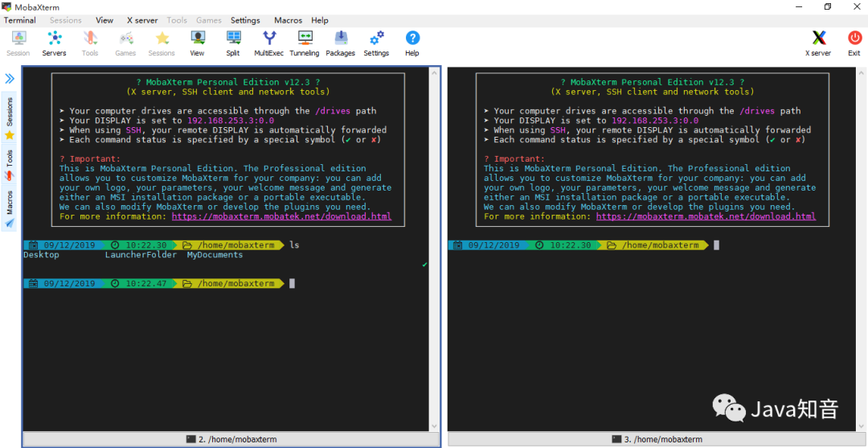Open the Games menu in menu bar
The height and width of the screenshot is (448, 868).
[x=209, y=20]
